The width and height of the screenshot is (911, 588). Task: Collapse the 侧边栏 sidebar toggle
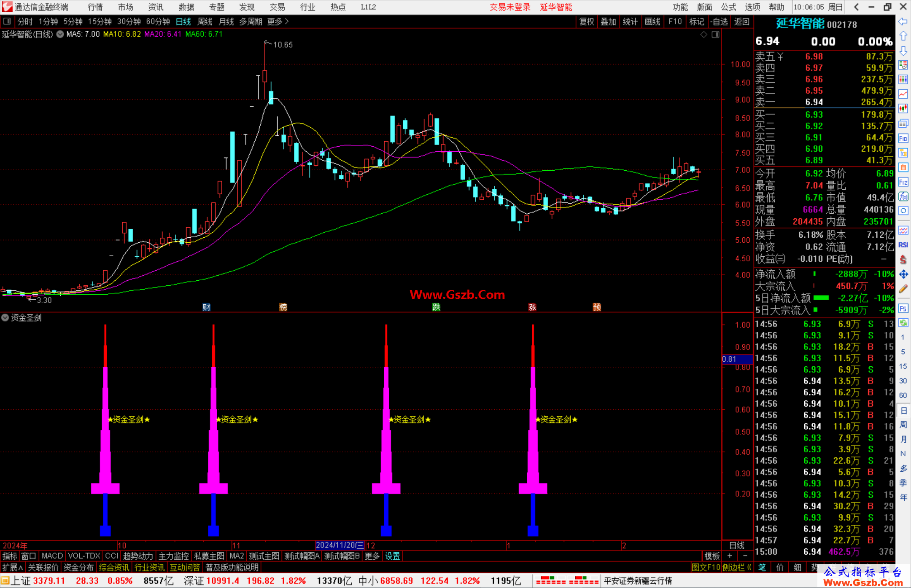pos(736,567)
